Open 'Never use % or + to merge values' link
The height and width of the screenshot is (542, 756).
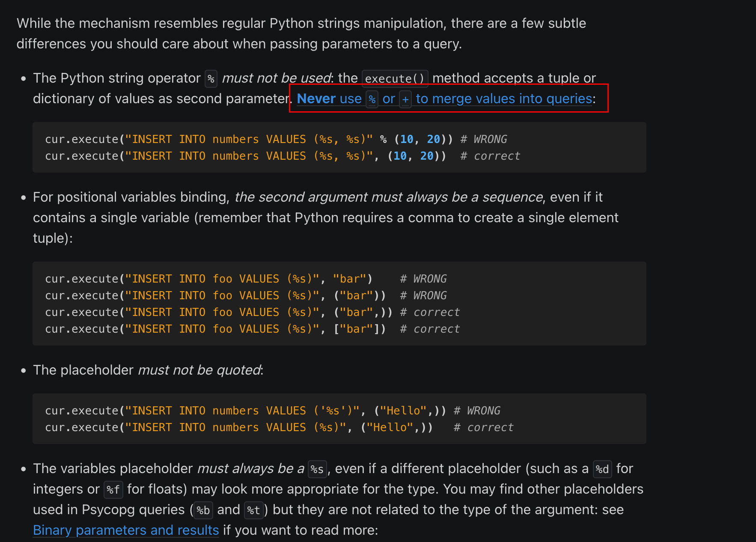click(x=444, y=99)
